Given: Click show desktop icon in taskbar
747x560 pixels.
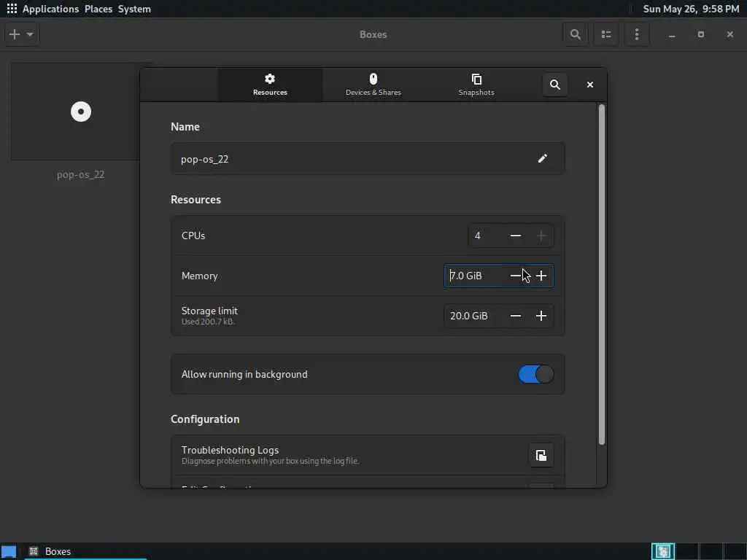Looking at the screenshot, I should 9,551.
